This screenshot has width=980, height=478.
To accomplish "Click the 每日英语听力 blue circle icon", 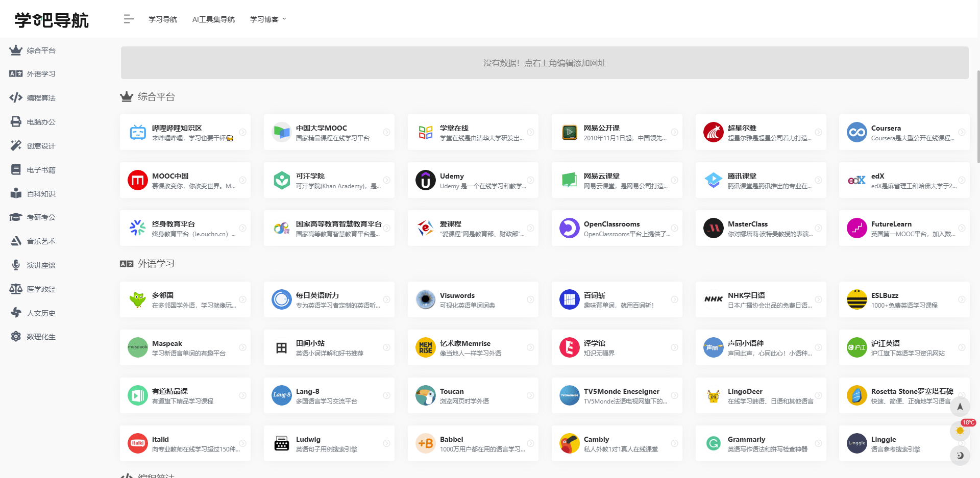I will point(282,299).
